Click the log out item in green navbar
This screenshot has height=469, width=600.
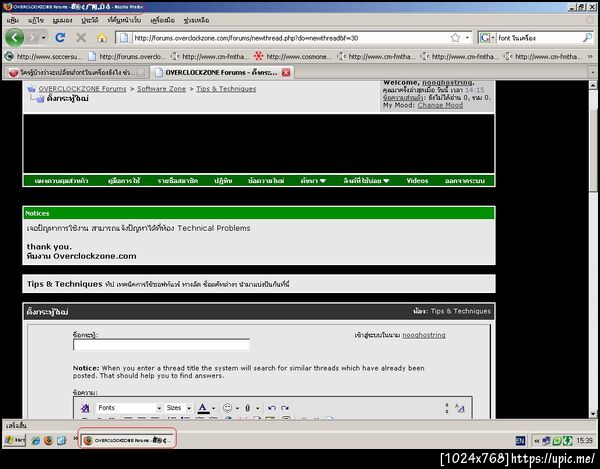click(x=465, y=181)
